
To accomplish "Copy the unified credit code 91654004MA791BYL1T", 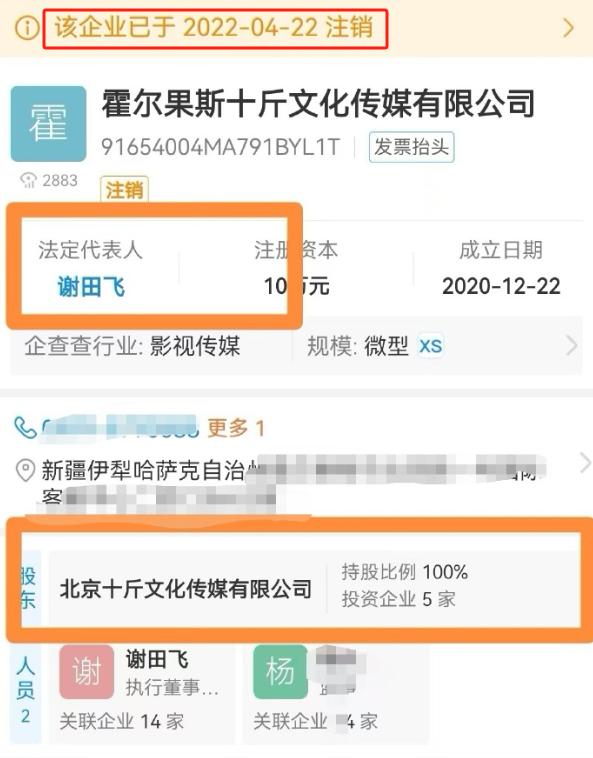I will [x=221, y=147].
